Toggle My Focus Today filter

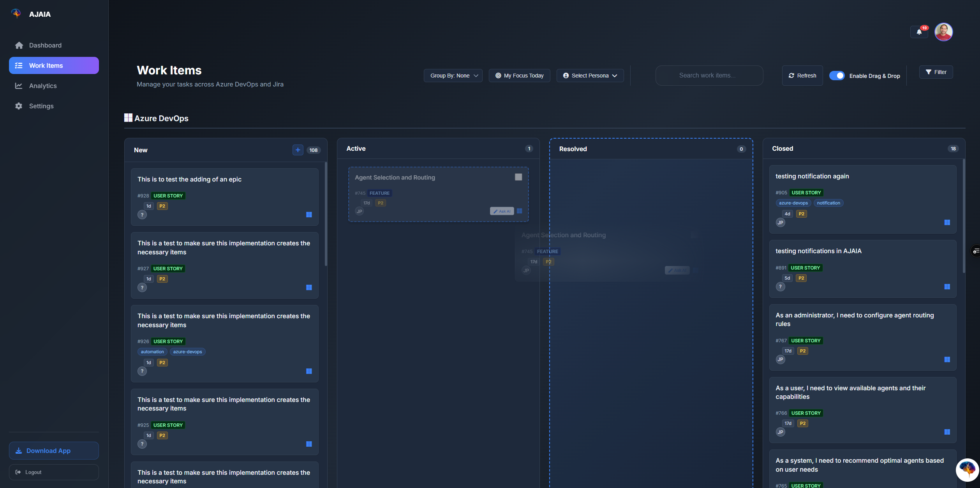click(519, 76)
